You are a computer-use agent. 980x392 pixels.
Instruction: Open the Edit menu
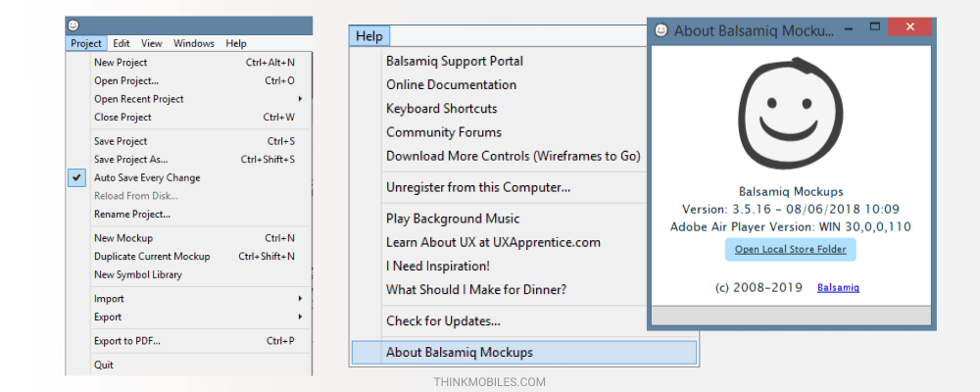(x=122, y=43)
